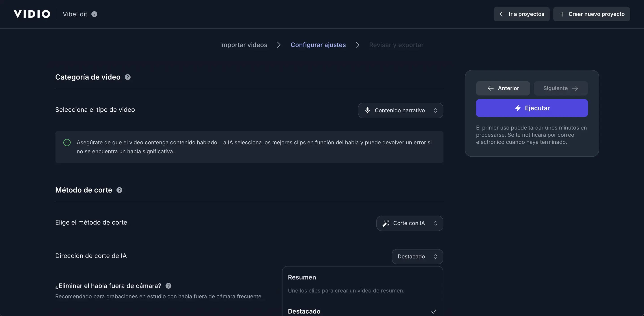Open the Dirección de corte de IA dropdown
Screen dimensions: 644x316
click(x=417, y=256)
